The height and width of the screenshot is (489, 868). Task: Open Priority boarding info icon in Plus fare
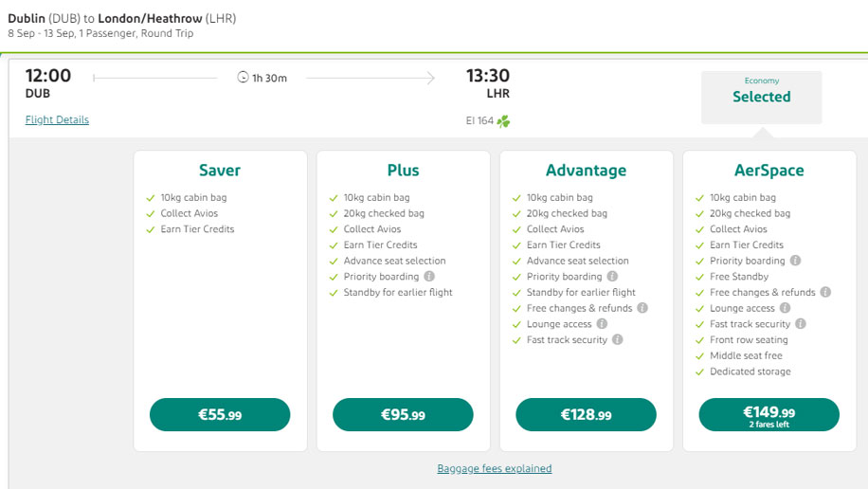(x=429, y=276)
